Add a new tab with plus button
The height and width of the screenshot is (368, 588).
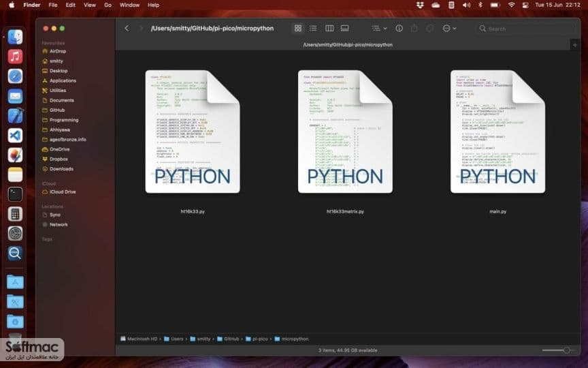click(574, 45)
